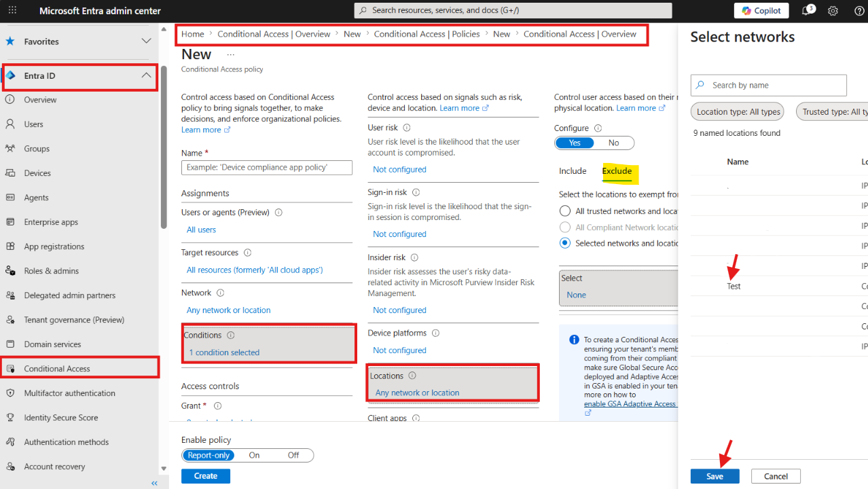Click the Enterprise apps icon
Image resolution: width=868 pixels, height=489 pixels.
tap(10, 222)
